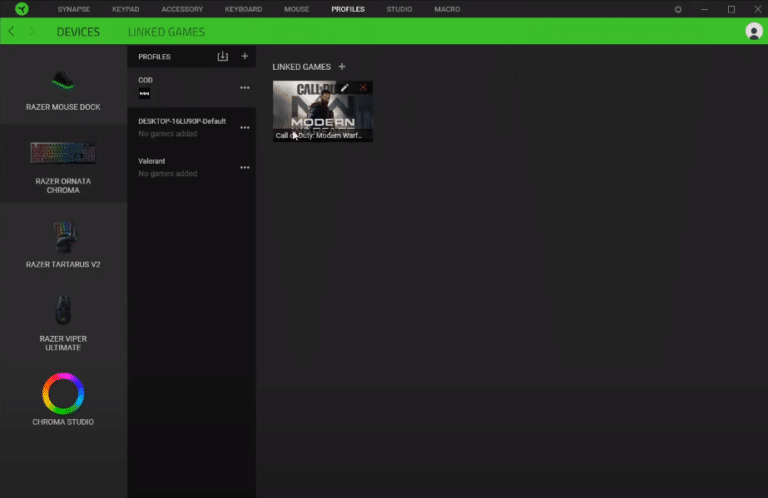The width and height of the screenshot is (768, 498).
Task: Go back with the left arrow
Action: [11, 31]
